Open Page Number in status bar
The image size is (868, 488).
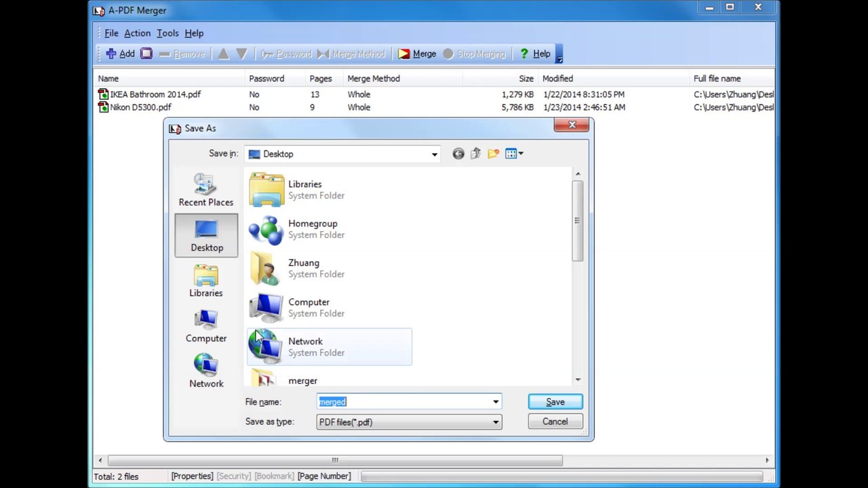click(324, 476)
